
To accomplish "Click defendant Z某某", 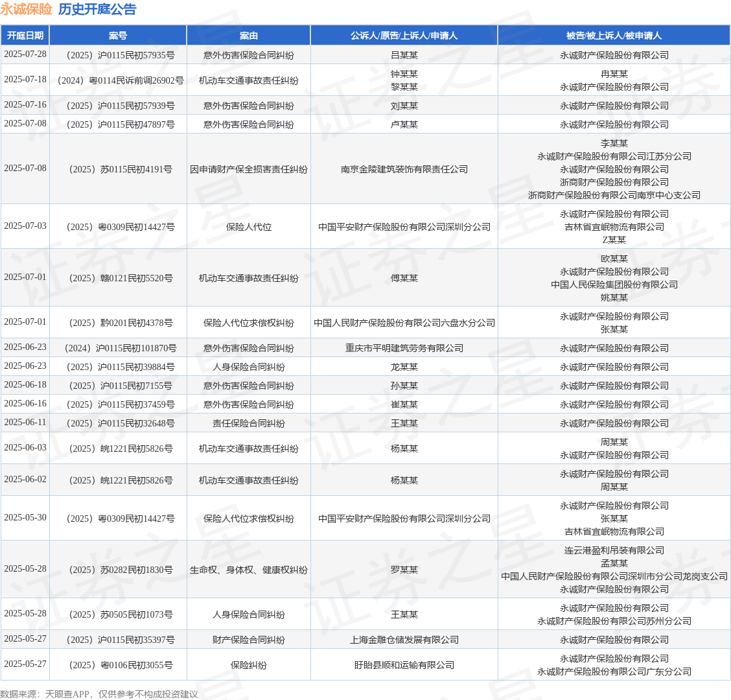I will (x=614, y=240).
